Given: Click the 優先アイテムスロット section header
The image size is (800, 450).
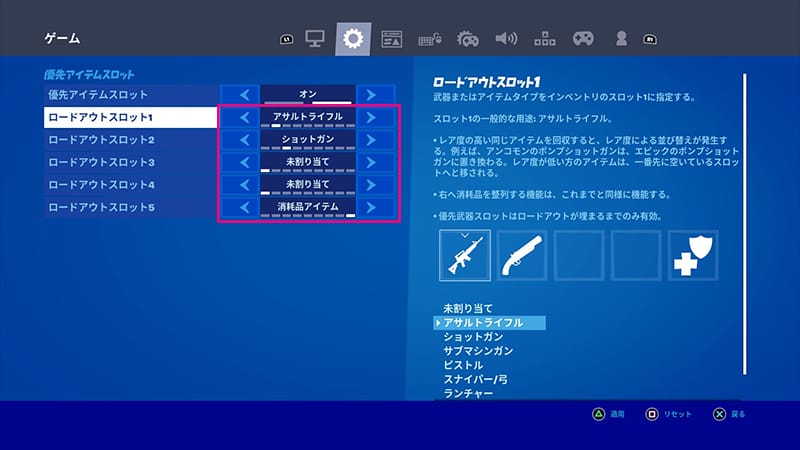Looking at the screenshot, I should click(x=89, y=75).
